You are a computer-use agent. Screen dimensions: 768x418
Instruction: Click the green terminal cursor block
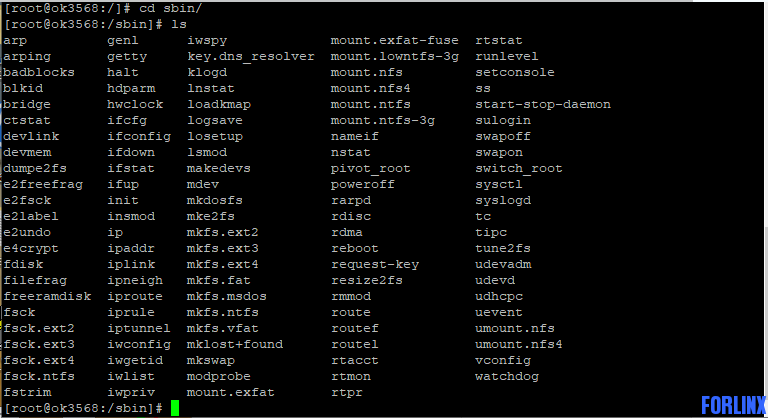tap(175, 408)
